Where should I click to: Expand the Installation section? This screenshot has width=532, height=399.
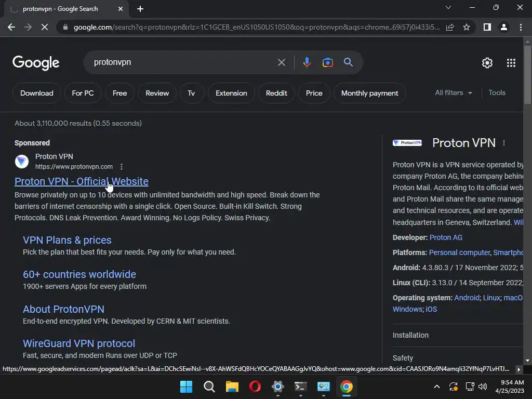click(458, 335)
